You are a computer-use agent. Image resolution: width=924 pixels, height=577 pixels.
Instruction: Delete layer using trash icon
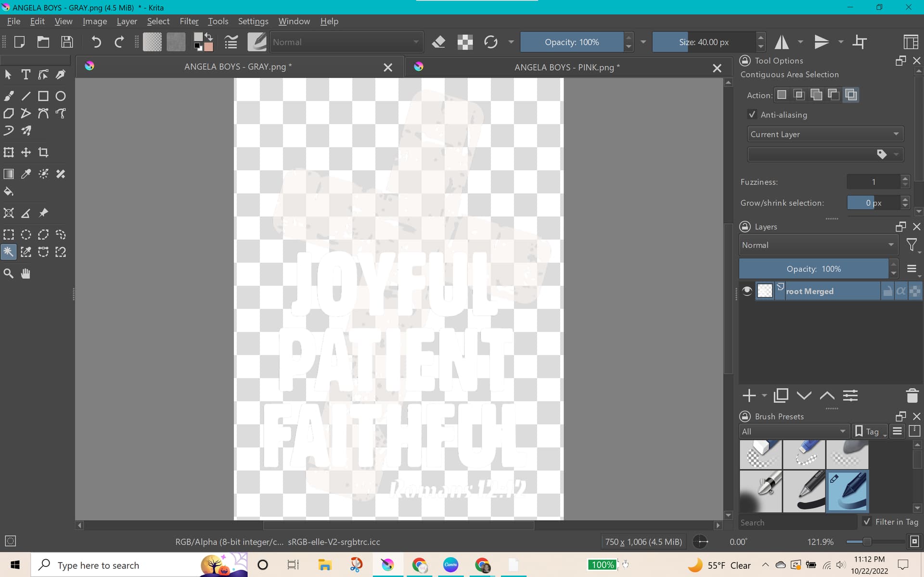tap(912, 396)
